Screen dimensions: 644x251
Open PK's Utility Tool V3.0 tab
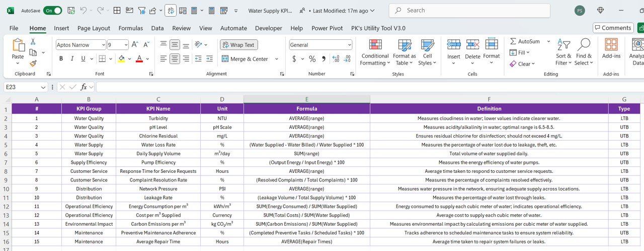378,28
